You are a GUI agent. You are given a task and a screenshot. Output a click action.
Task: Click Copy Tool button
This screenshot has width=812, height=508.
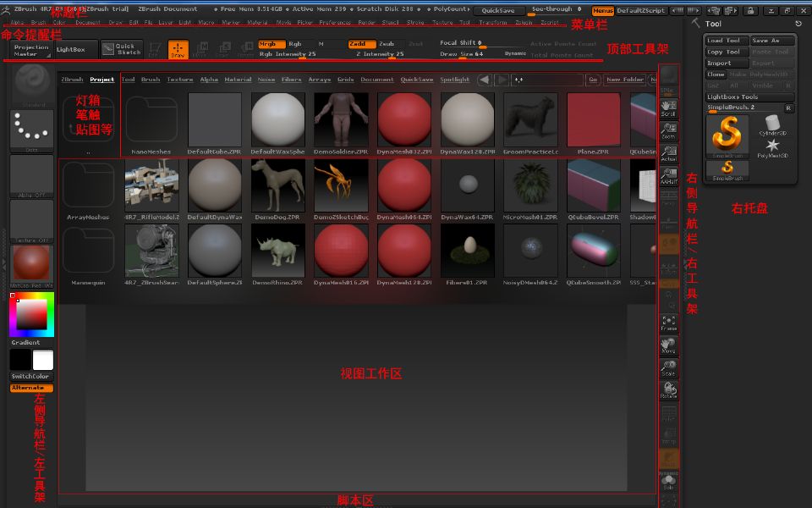click(x=727, y=52)
